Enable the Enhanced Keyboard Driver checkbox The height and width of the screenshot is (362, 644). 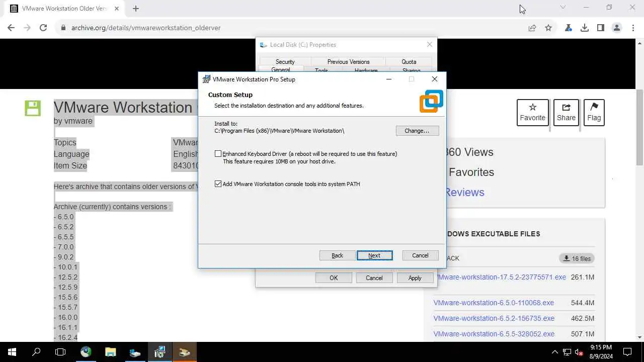pos(218,154)
